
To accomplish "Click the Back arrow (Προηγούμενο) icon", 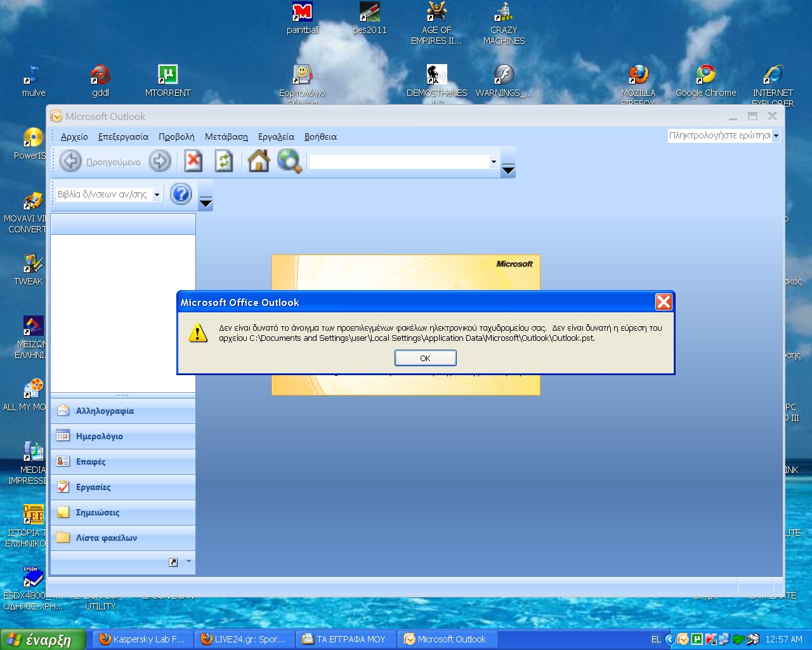I will [x=71, y=161].
